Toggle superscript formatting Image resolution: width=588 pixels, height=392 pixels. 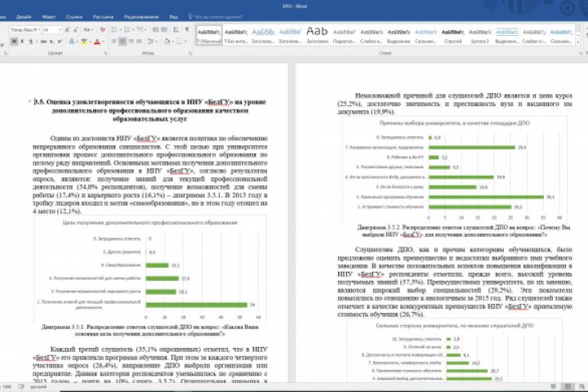tap(60, 42)
